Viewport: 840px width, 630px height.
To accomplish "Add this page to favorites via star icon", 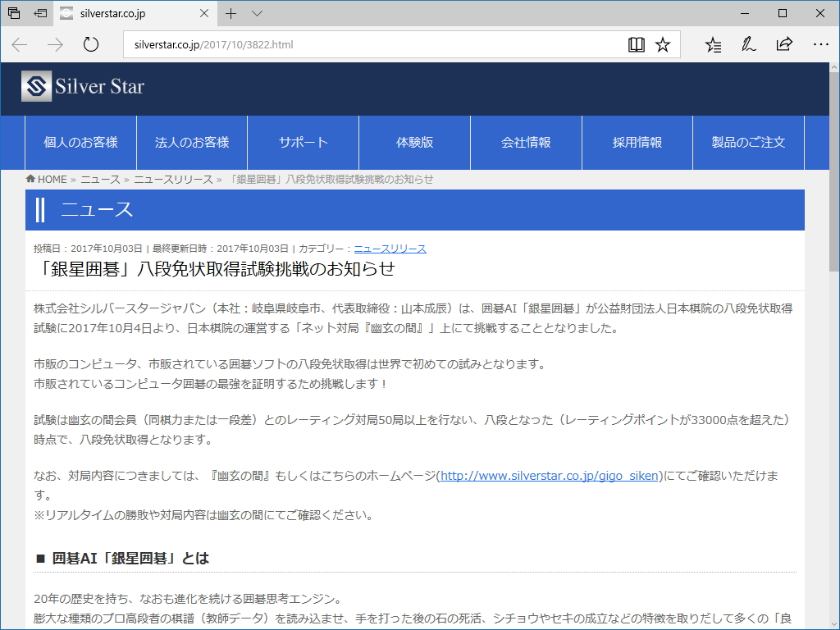I will pyautogui.click(x=664, y=44).
